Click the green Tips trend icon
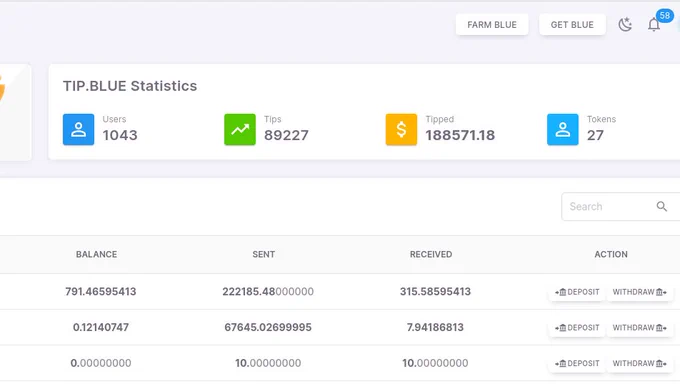 pyautogui.click(x=240, y=129)
